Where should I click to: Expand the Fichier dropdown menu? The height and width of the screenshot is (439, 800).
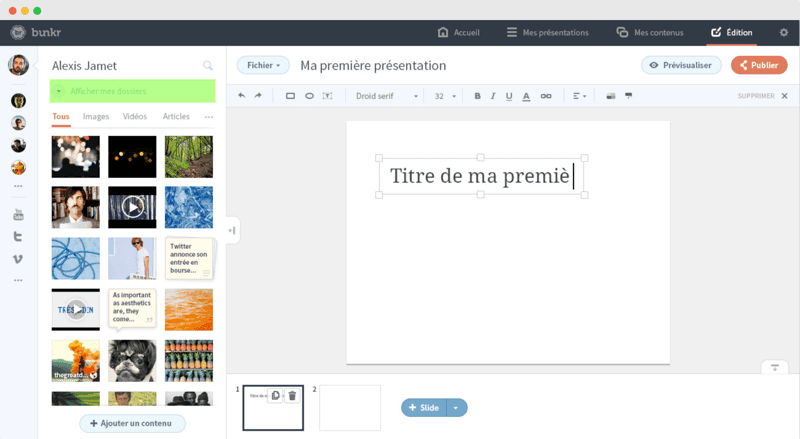click(x=263, y=66)
